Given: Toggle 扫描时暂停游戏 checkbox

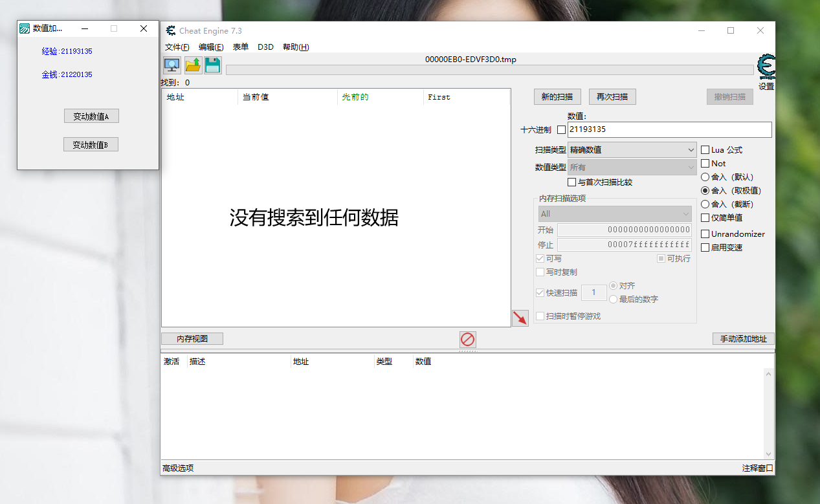Looking at the screenshot, I should pos(540,316).
